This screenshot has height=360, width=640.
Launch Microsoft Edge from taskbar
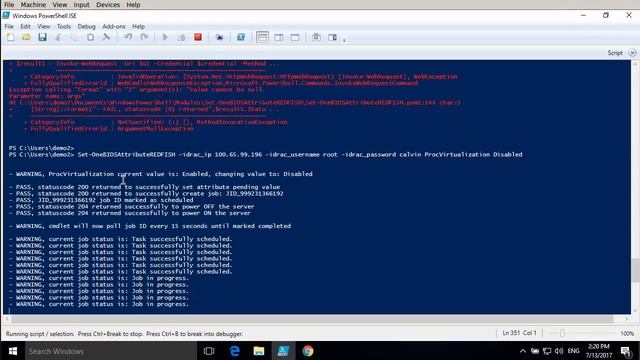pos(235,351)
